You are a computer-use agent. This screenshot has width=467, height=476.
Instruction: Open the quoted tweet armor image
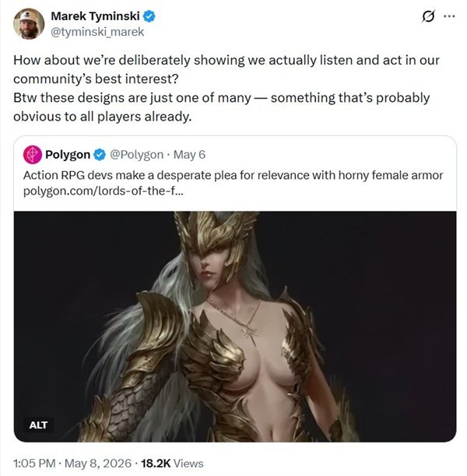[x=235, y=327]
